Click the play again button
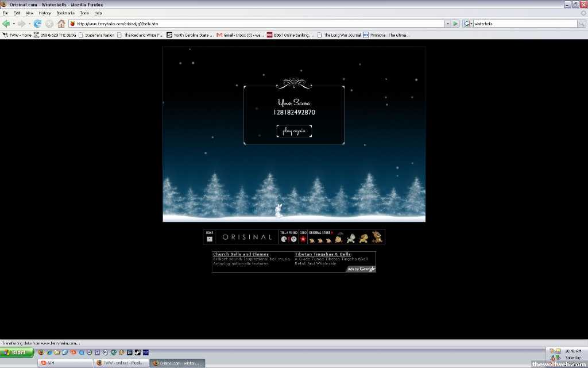The width and height of the screenshot is (588, 368). tap(294, 131)
